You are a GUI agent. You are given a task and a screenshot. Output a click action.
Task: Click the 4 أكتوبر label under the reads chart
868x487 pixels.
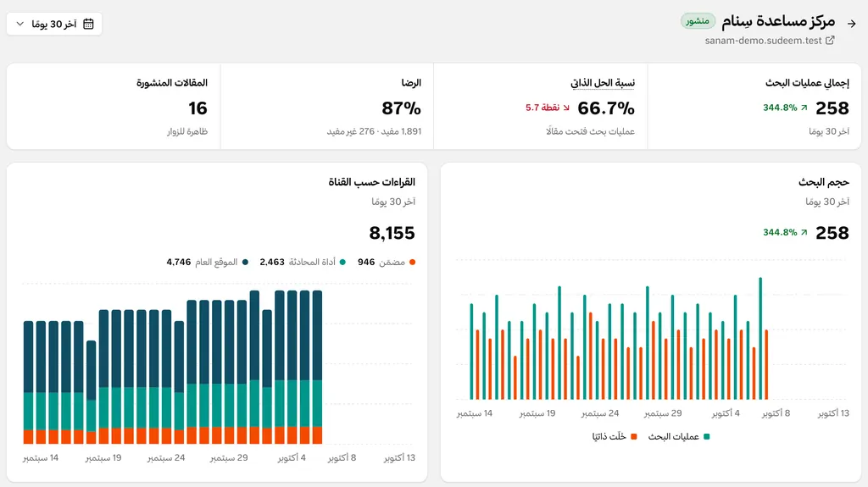(292, 458)
